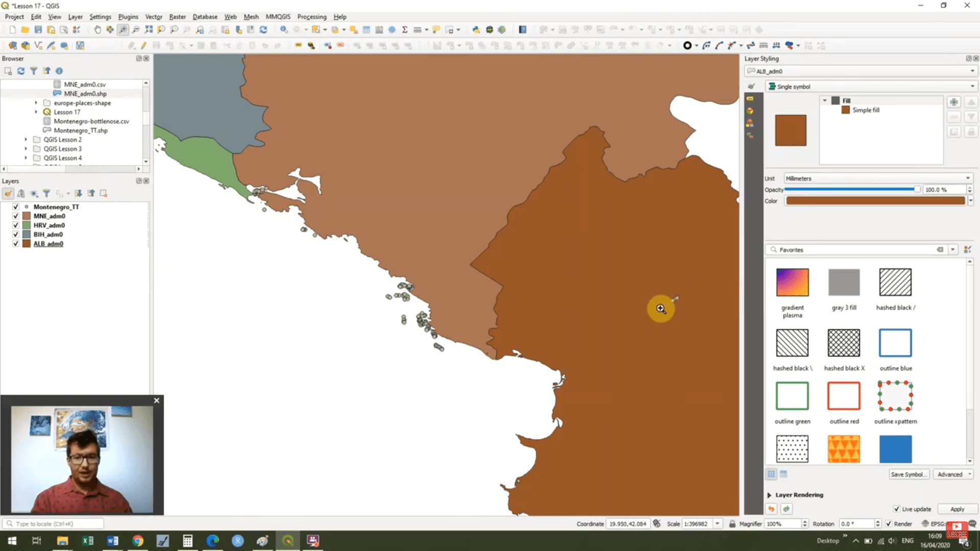This screenshot has width=980, height=551.
Task: Click the Color fill swatch bar
Action: [875, 201]
